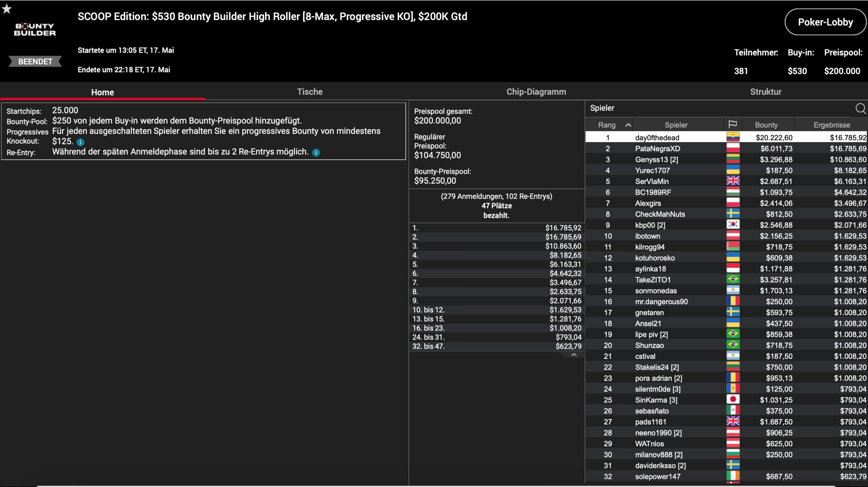
Task: Click SinKarma's Japan flag icon
Action: click(x=733, y=400)
